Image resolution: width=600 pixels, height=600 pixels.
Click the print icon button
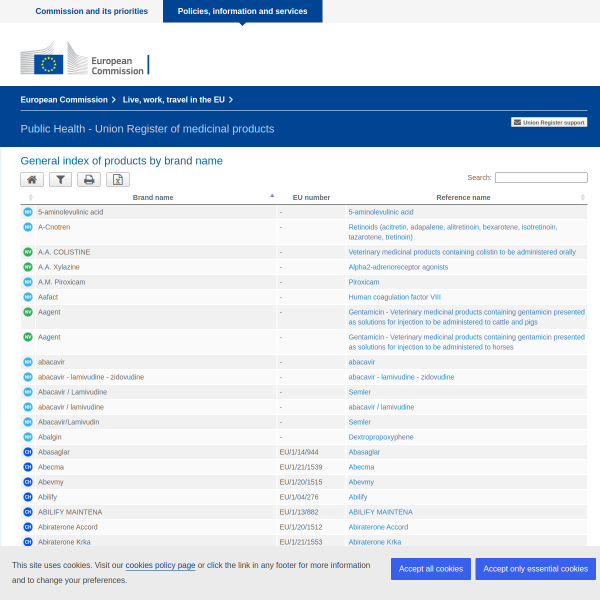click(89, 179)
